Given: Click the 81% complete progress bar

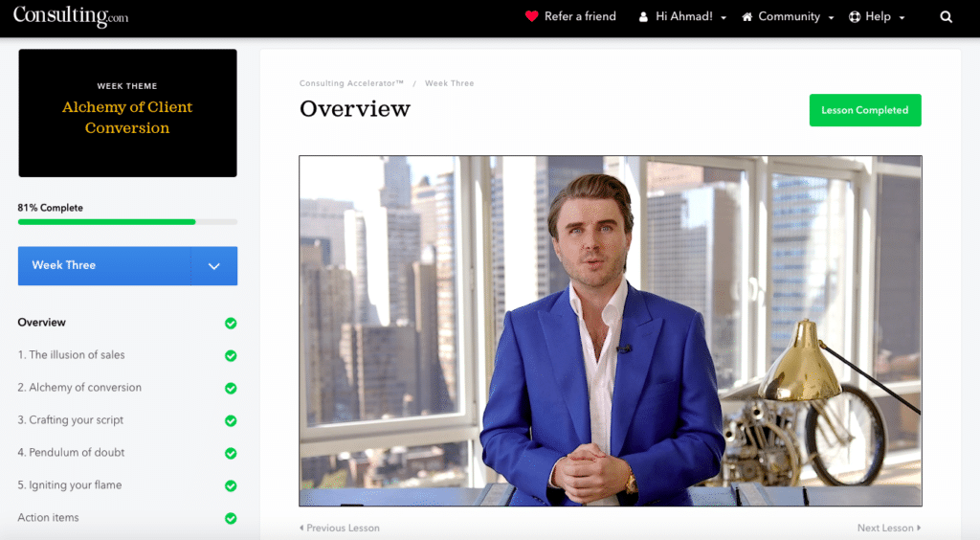Looking at the screenshot, I should pyautogui.click(x=127, y=222).
